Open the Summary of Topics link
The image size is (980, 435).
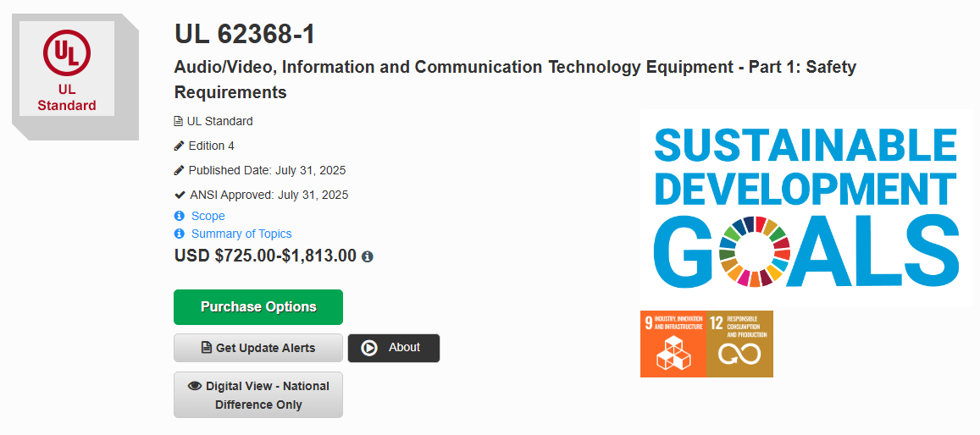tap(241, 234)
